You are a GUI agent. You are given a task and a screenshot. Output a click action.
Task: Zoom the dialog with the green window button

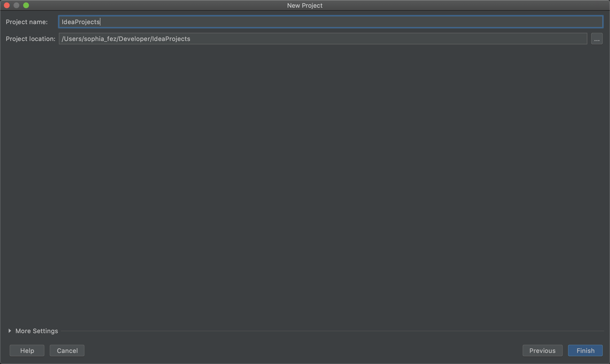(x=26, y=5)
